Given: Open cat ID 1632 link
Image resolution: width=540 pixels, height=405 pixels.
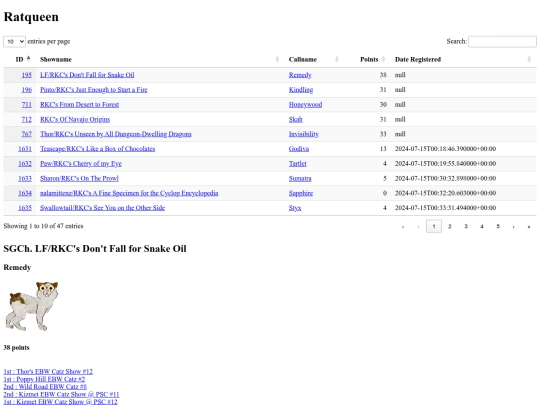Looking at the screenshot, I should 25,164.
